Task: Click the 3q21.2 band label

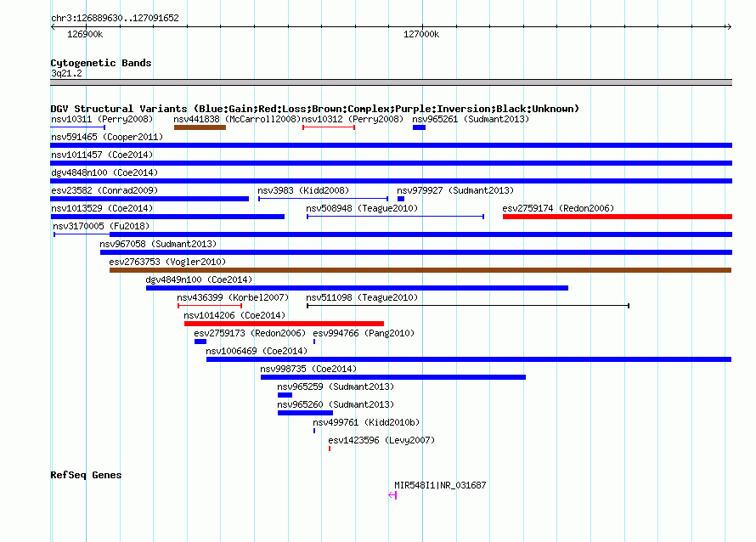Action: click(66, 73)
